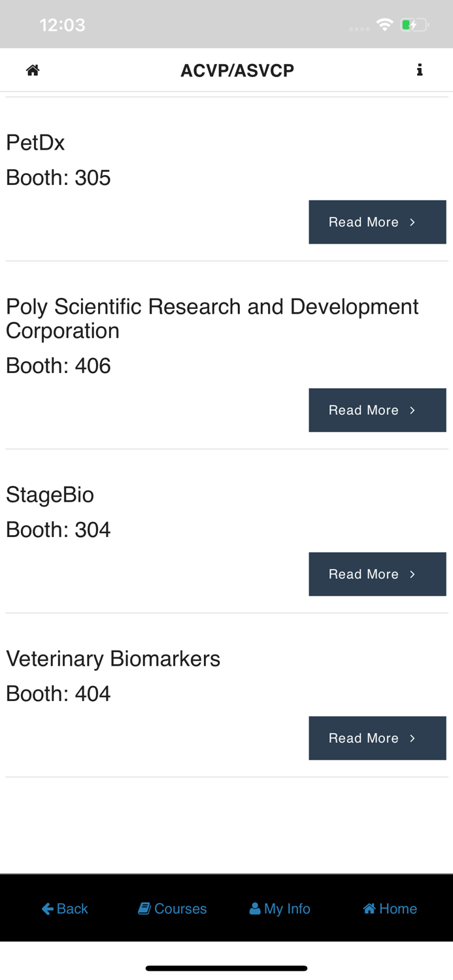The width and height of the screenshot is (453, 980).
Task: Select the StageBio exhibitor name
Action: 50,495
